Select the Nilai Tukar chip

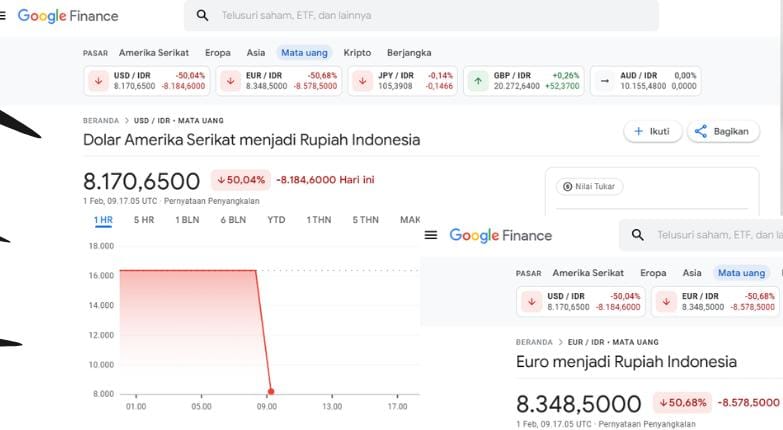[589, 186]
